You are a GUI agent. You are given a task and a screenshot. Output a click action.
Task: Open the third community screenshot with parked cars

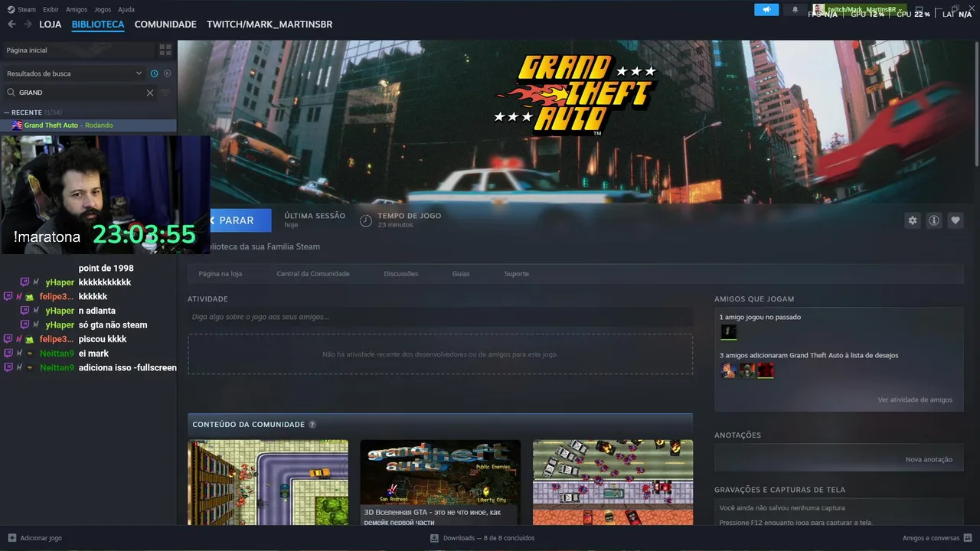click(x=612, y=482)
